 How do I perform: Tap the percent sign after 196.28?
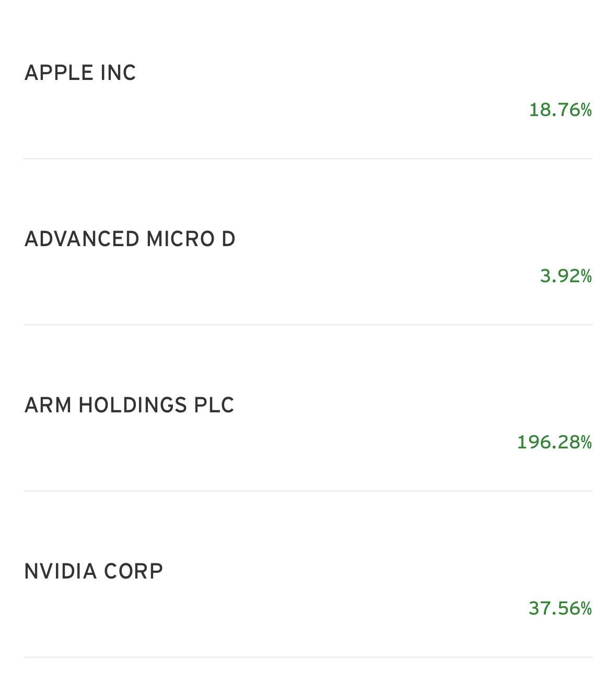tap(586, 442)
